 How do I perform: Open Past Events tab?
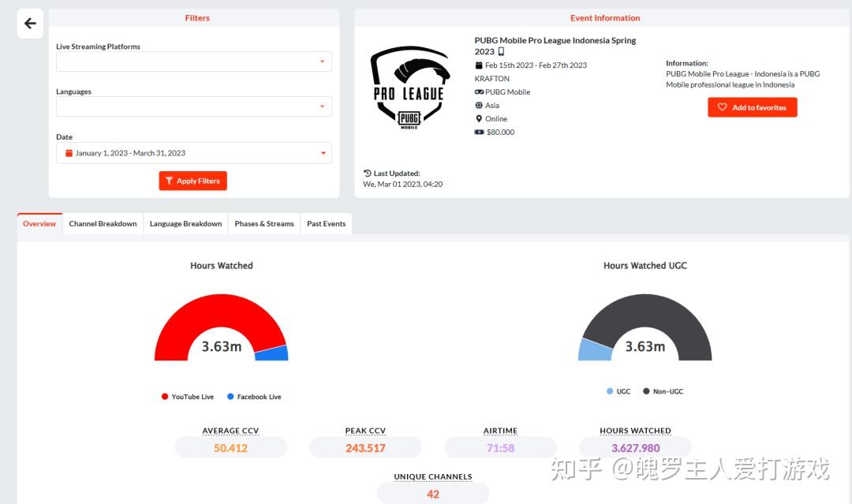(x=326, y=224)
